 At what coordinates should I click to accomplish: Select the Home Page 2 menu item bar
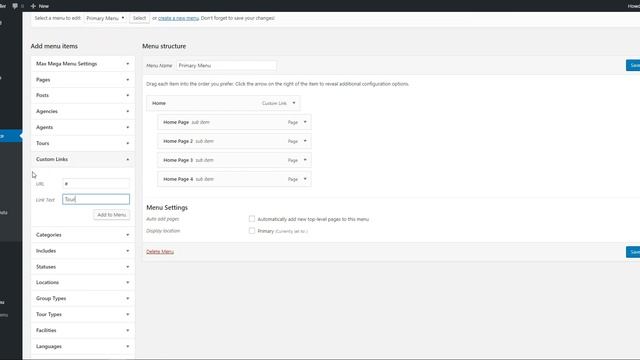[x=234, y=141]
